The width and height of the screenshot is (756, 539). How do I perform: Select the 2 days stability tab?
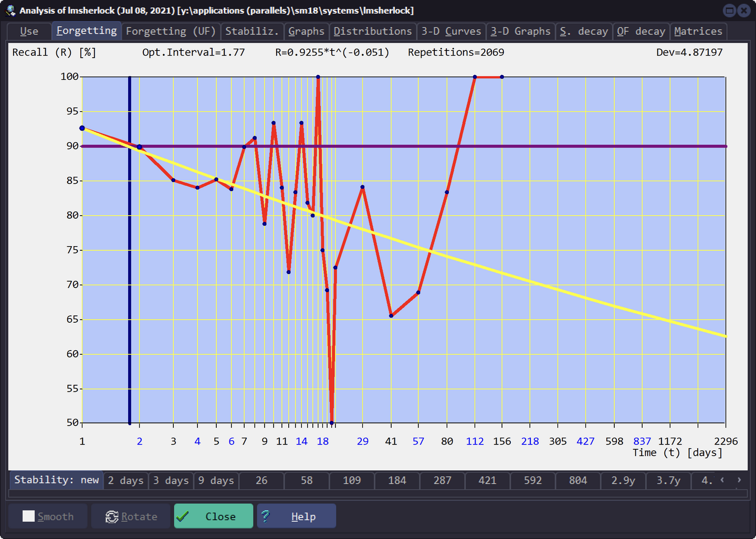(x=126, y=481)
